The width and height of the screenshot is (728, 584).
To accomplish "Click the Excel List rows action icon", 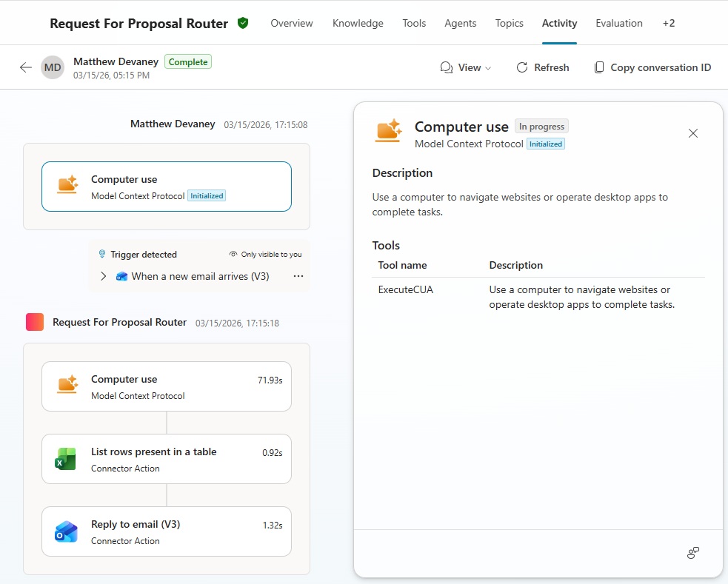I will point(66,459).
